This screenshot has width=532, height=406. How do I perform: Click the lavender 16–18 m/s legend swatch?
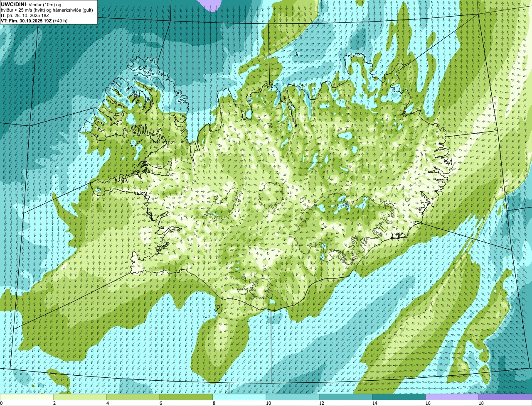(x=452, y=397)
